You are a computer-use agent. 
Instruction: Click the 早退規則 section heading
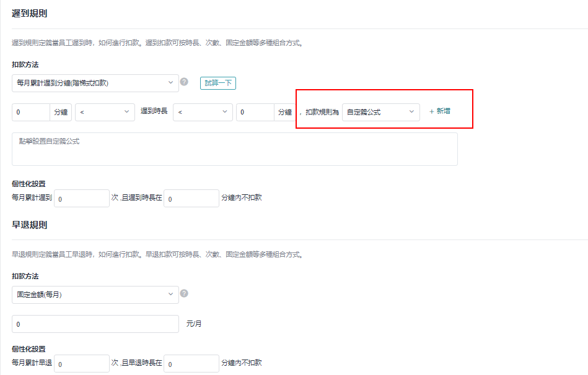coord(29,225)
